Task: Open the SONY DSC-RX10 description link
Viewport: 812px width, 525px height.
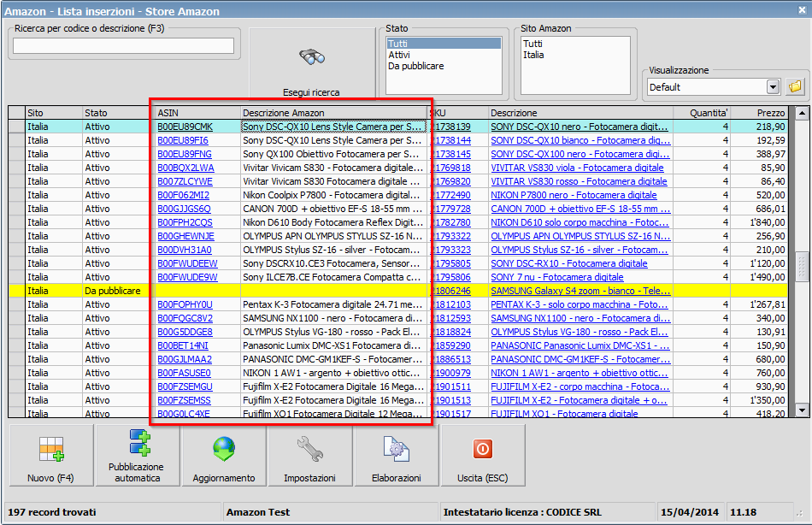Action: [569, 263]
